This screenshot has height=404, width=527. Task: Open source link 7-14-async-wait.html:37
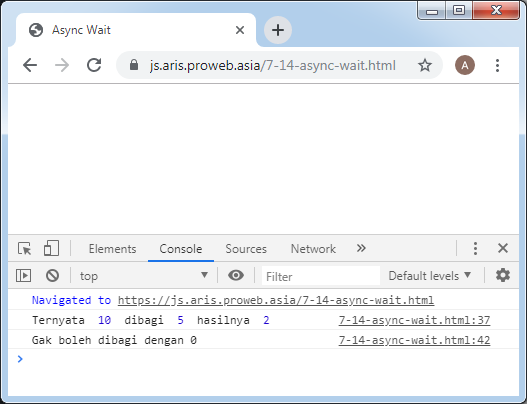[414, 320]
